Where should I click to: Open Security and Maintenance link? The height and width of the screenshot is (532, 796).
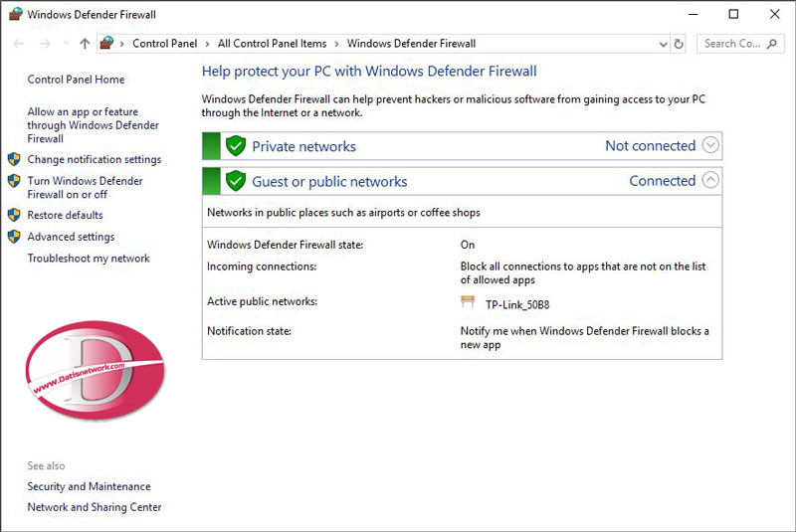coord(89,486)
